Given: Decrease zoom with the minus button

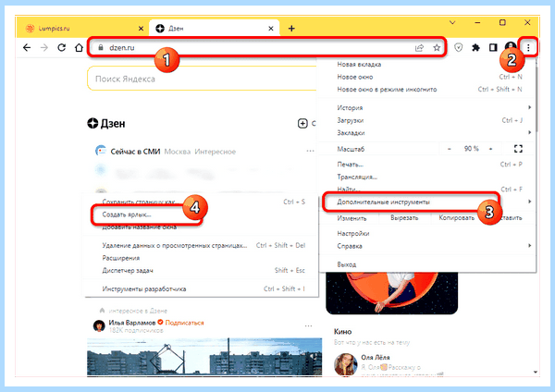Looking at the screenshot, I should [x=450, y=149].
